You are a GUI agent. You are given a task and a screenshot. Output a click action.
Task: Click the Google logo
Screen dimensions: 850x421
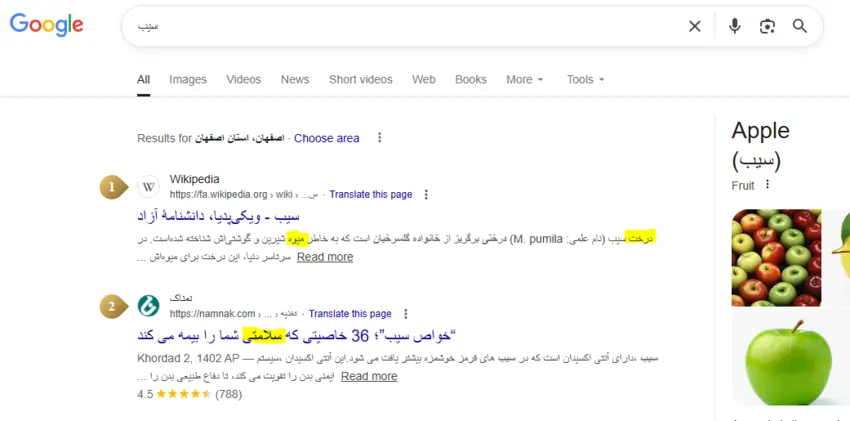47,25
